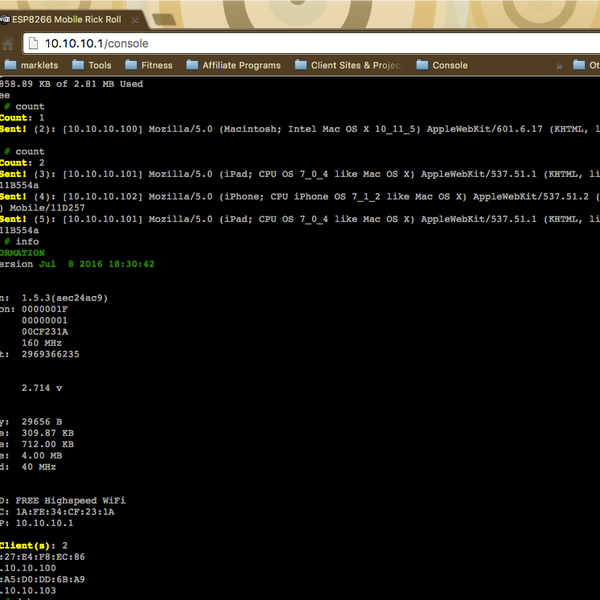Click the 'info' command in the console
Image resolution: width=600 pixels, height=600 pixels.
(27, 242)
